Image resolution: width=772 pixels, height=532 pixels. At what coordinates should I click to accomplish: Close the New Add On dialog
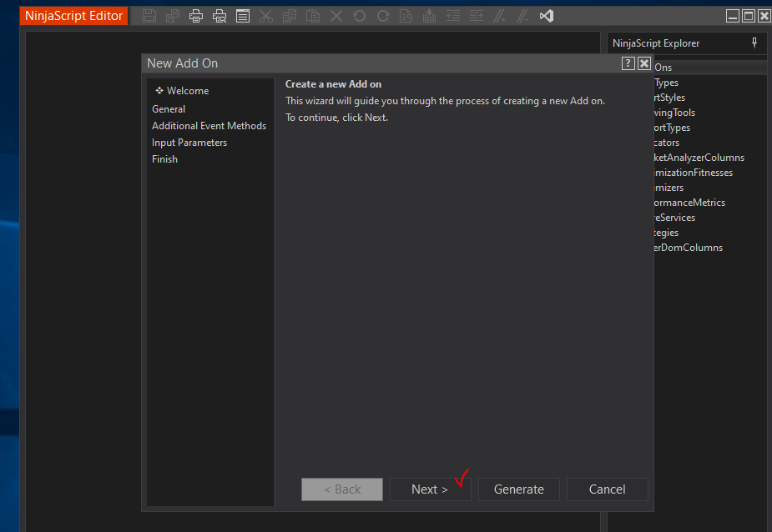point(644,63)
